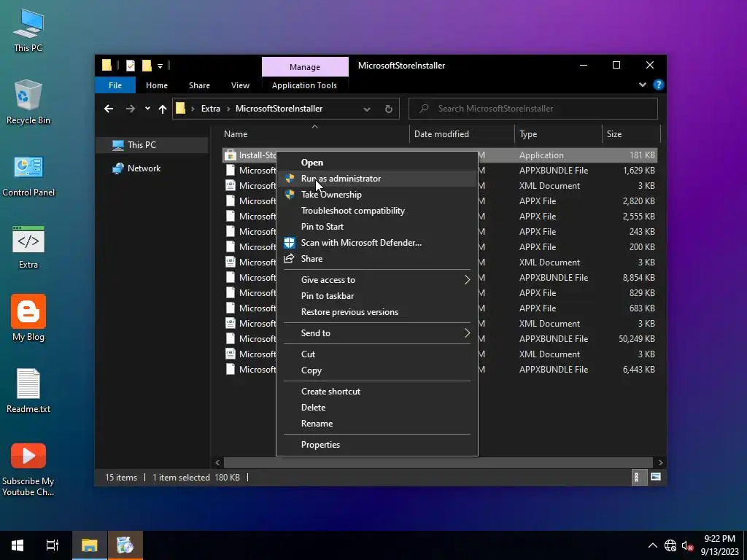Switch to the Home ribbon tab

[157, 85]
